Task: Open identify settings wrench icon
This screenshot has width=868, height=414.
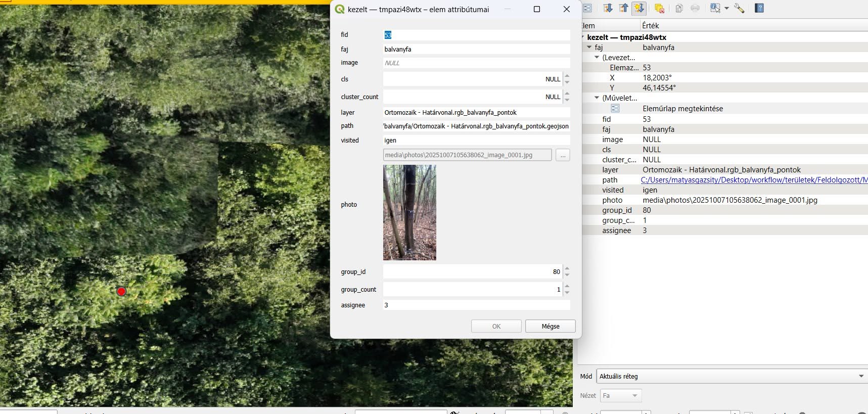Action: pos(739,8)
